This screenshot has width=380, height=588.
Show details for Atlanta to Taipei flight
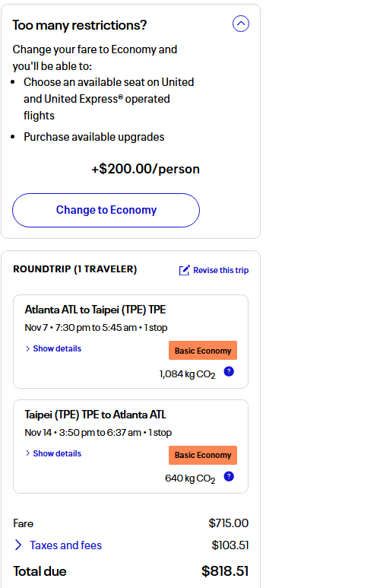point(57,348)
